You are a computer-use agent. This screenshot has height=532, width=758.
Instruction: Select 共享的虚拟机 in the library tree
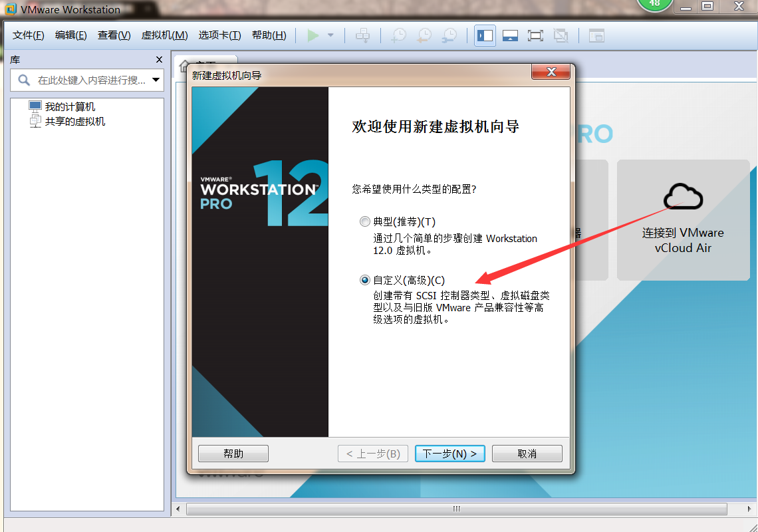pyautogui.click(x=74, y=121)
